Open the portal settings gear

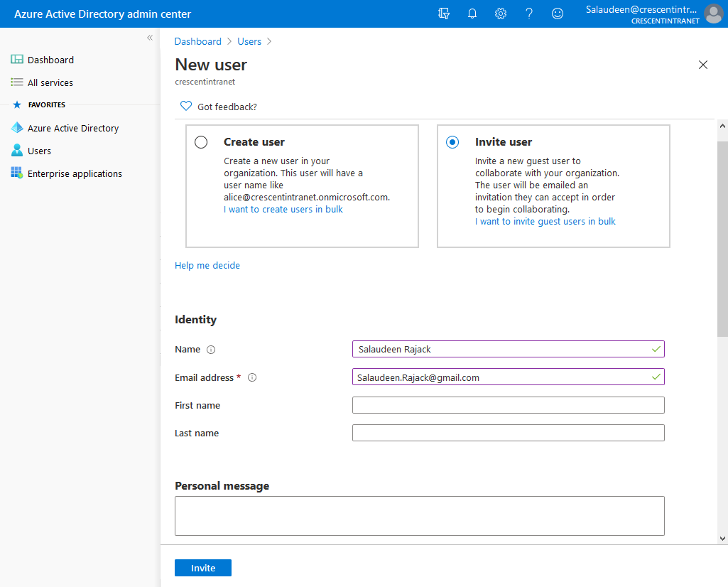point(501,14)
